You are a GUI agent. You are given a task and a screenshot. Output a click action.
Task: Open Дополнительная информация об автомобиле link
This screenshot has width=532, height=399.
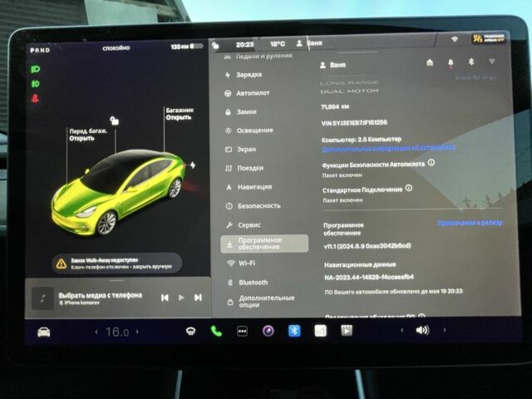tap(389, 148)
